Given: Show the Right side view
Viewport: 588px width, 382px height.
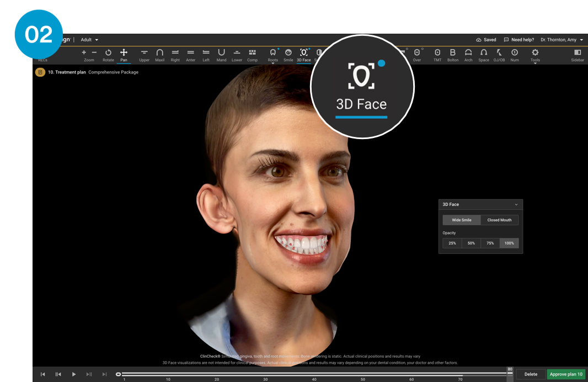Looking at the screenshot, I should [175, 55].
